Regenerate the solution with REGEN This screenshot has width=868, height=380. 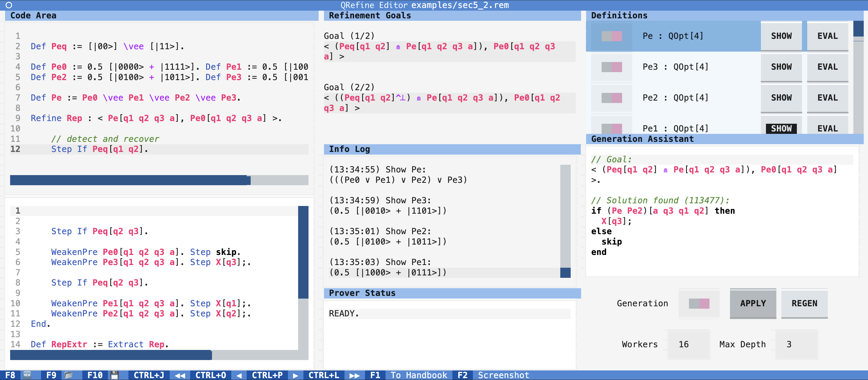(804, 304)
